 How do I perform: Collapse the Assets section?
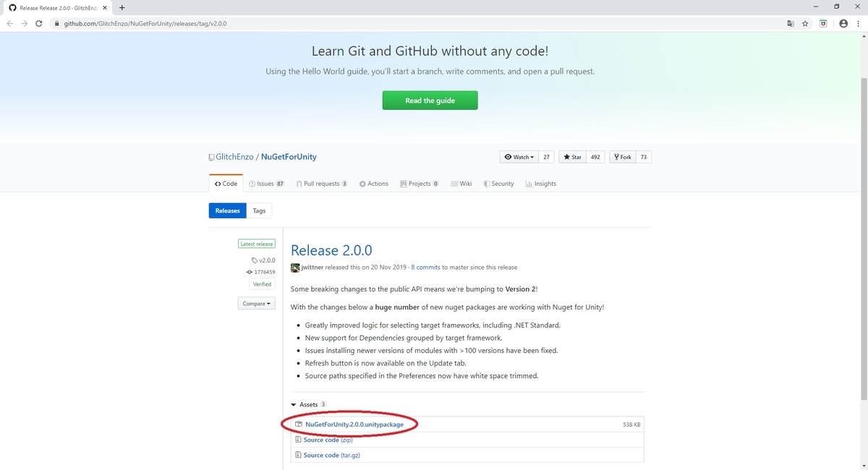pyautogui.click(x=309, y=404)
